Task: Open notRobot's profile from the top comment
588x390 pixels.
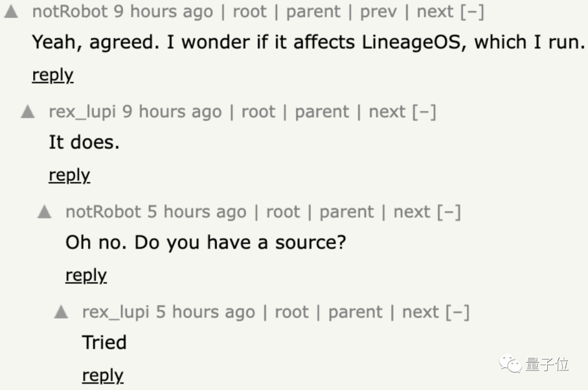Action: click(x=70, y=12)
